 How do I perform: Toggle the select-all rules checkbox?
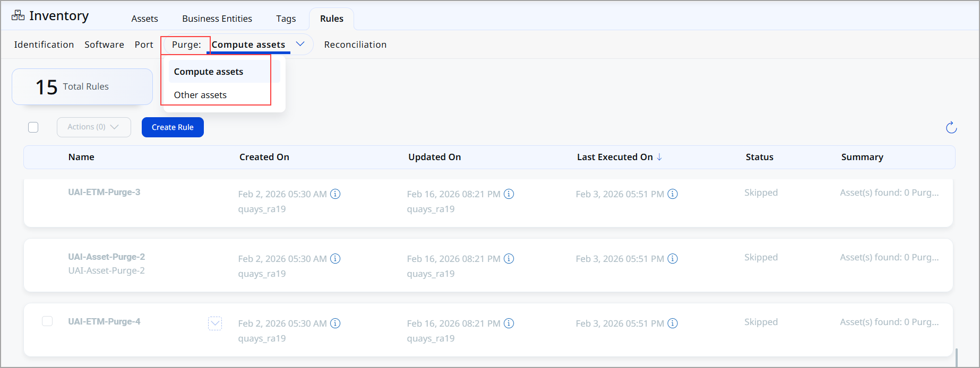(x=33, y=127)
